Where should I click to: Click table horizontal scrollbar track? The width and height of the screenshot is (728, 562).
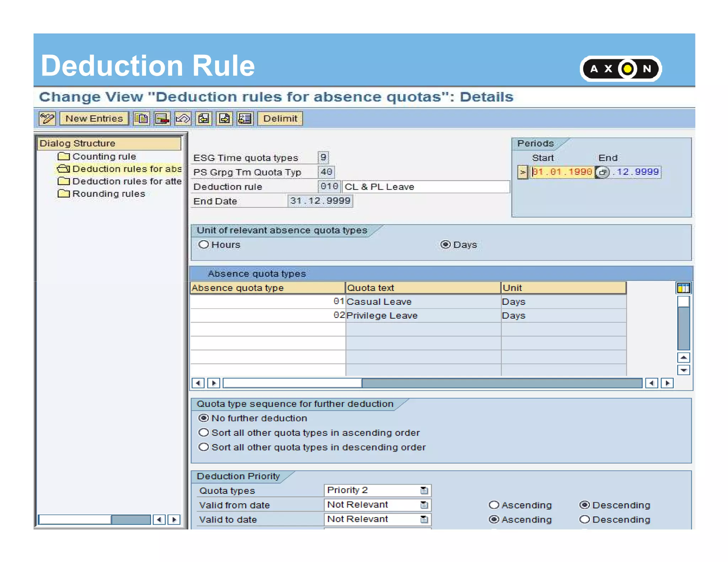click(502, 383)
